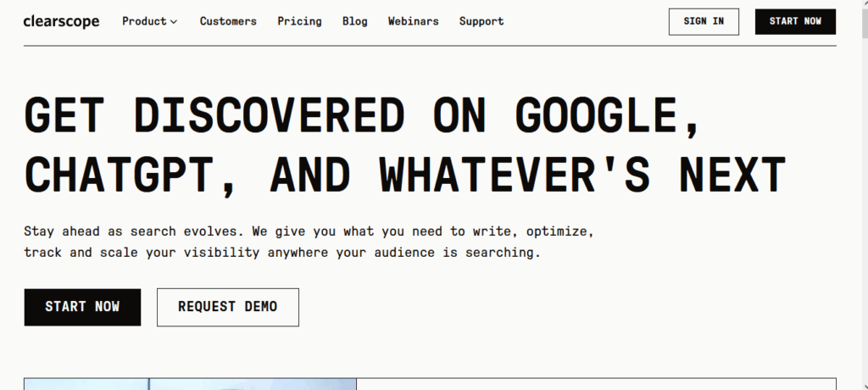The height and width of the screenshot is (390, 868).
Task: Visit the Blog link
Action: click(355, 21)
